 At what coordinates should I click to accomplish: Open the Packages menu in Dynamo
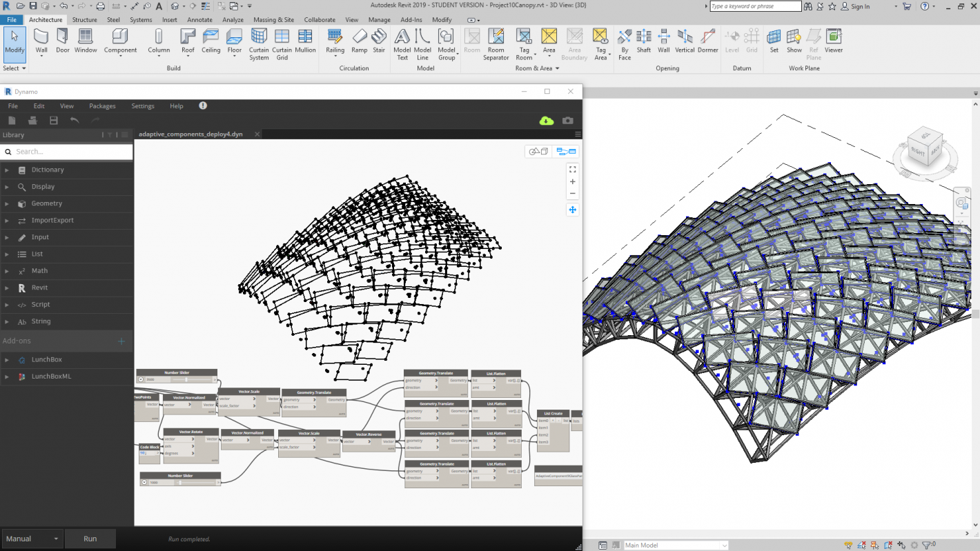[x=102, y=106]
